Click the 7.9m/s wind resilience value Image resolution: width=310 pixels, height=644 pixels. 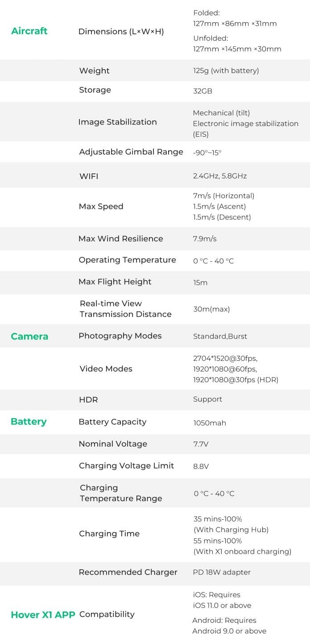tap(205, 239)
